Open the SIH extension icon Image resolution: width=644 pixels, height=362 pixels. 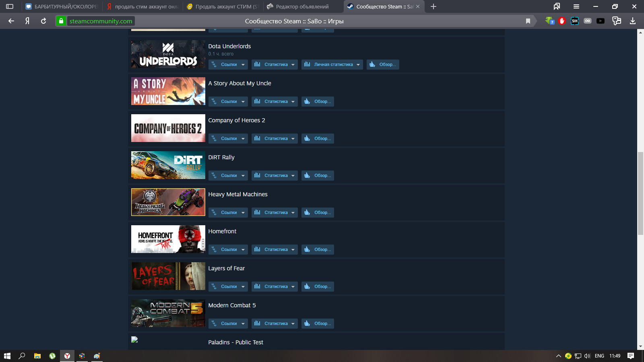tap(575, 21)
